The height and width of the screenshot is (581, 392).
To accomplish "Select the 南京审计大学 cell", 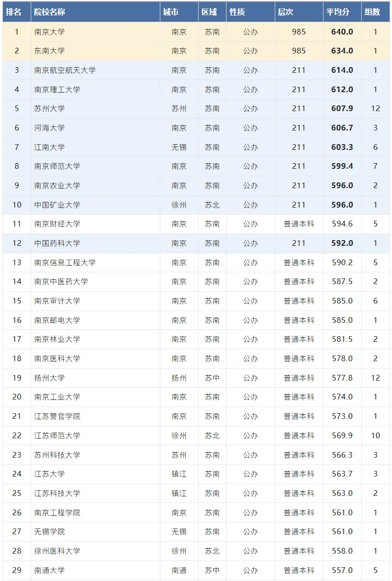I will 95,301.
